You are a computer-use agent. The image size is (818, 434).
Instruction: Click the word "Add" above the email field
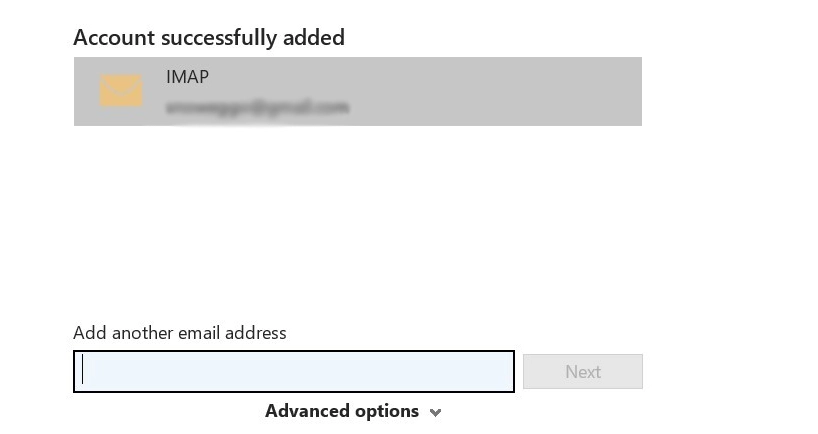(x=88, y=333)
